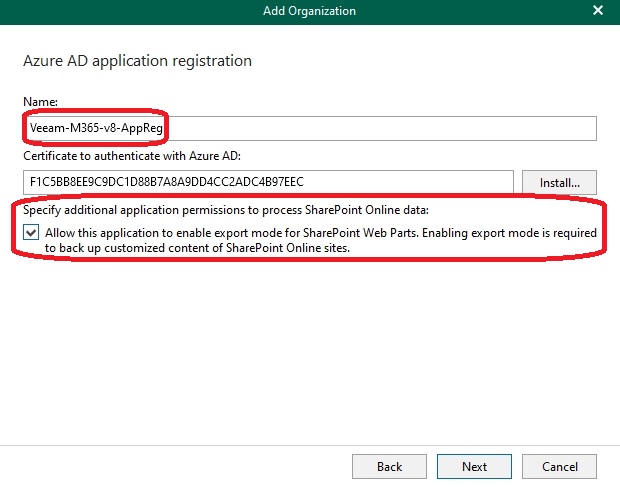Toggle the SharePoint Web Parts export mode checkbox
This screenshot has height=487, width=620.
(31, 232)
